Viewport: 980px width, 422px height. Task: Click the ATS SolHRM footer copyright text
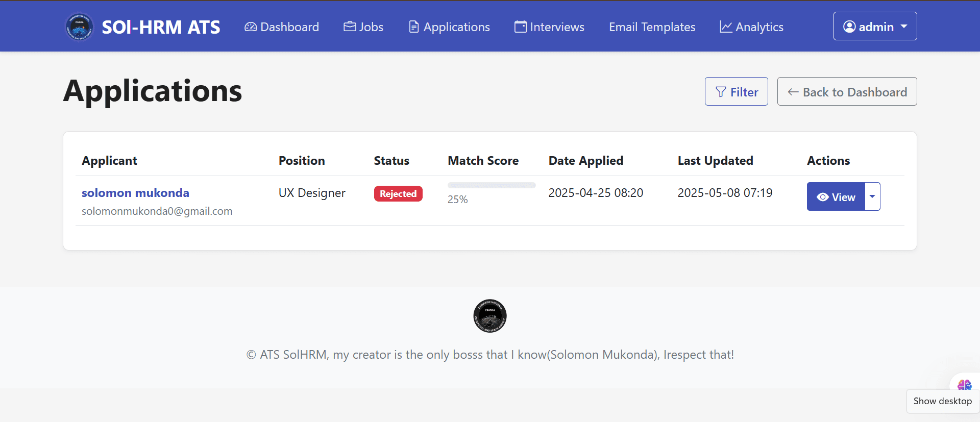[490, 355]
